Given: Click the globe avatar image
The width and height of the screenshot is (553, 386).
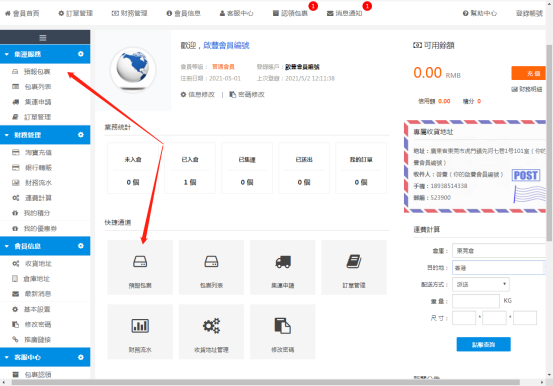Looking at the screenshot, I should [133, 69].
